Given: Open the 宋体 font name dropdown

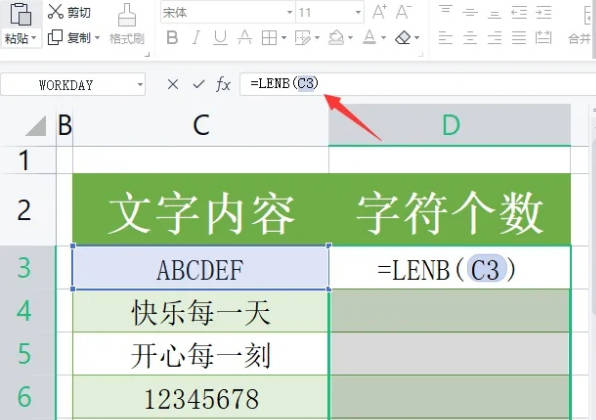Looking at the screenshot, I should [x=290, y=13].
